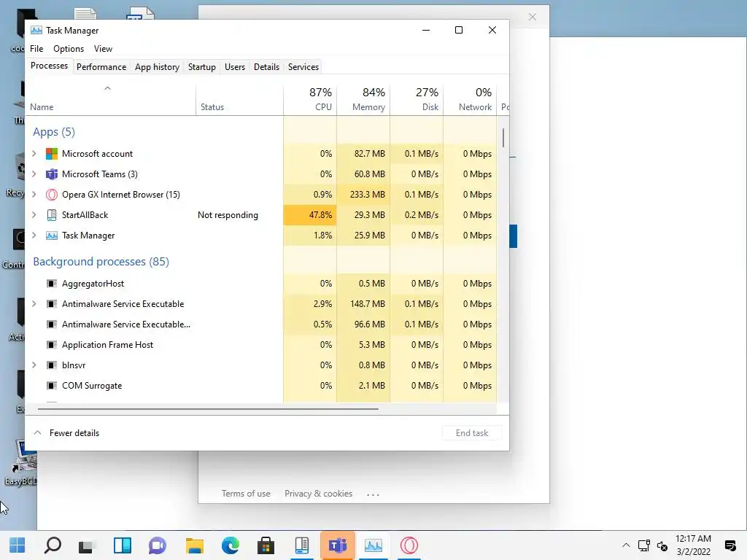Switch to the Performance tab
The height and width of the screenshot is (560, 747).
pyautogui.click(x=101, y=67)
